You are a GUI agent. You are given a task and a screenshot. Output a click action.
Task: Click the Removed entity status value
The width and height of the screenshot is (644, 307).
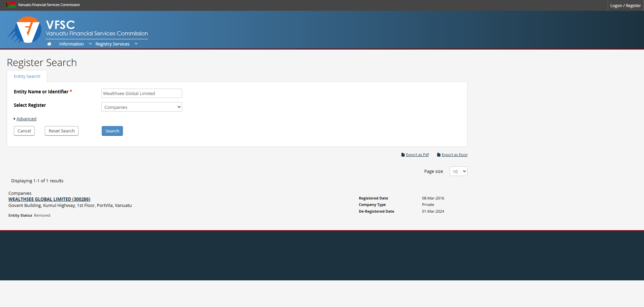pos(42,215)
